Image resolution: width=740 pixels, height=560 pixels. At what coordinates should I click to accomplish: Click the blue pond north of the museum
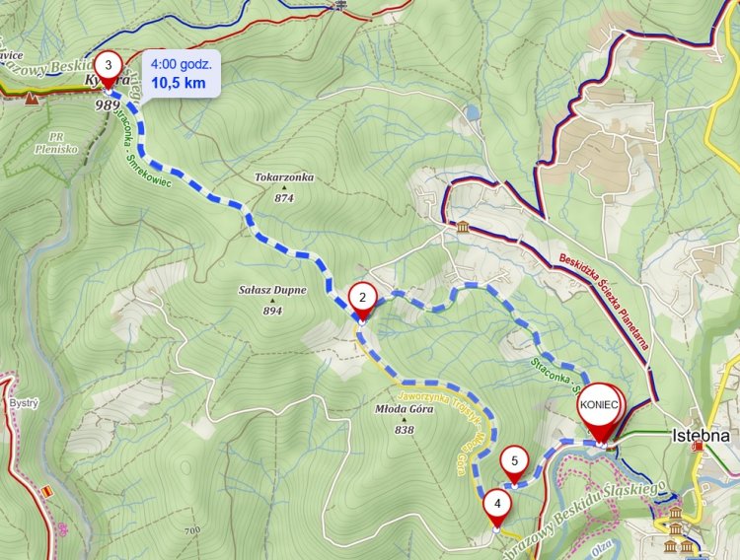point(471,112)
